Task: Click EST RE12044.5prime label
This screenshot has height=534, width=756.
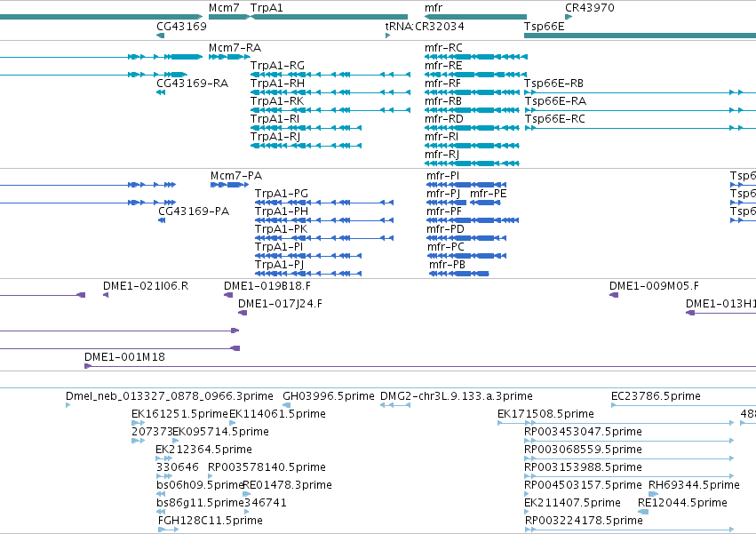Action: coord(682,503)
